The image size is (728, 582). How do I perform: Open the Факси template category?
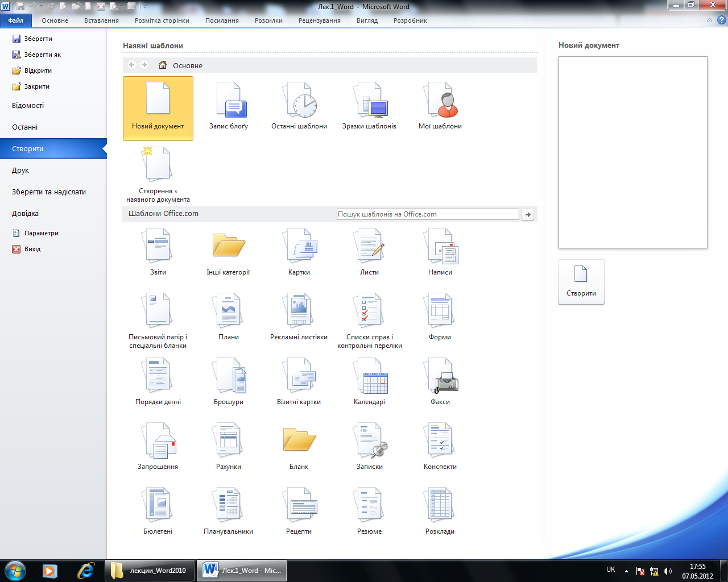point(440,381)
